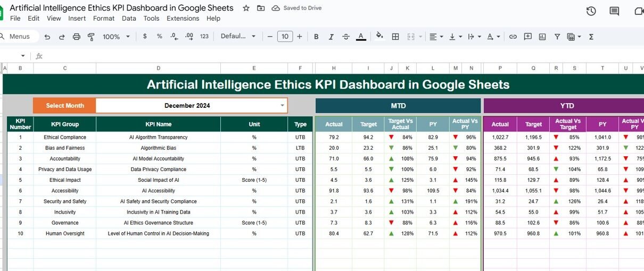Screen dimensions: 644x271
Task: Increase font size with plus button
Action: pyautogui.click(x=300, y=37)
